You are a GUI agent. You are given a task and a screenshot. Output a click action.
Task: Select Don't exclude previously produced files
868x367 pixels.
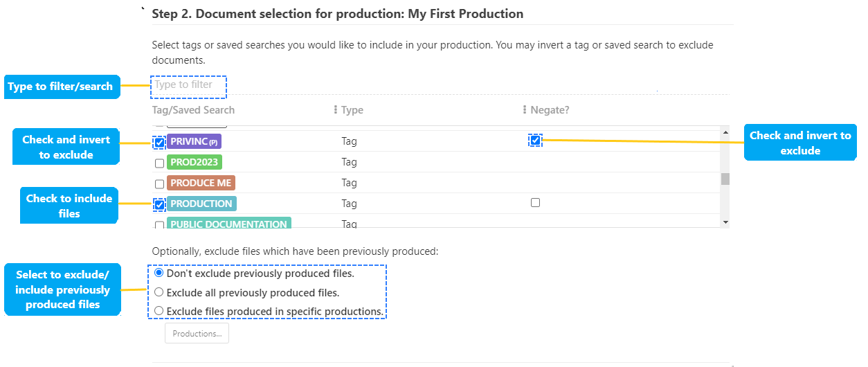tap(159, 274)
